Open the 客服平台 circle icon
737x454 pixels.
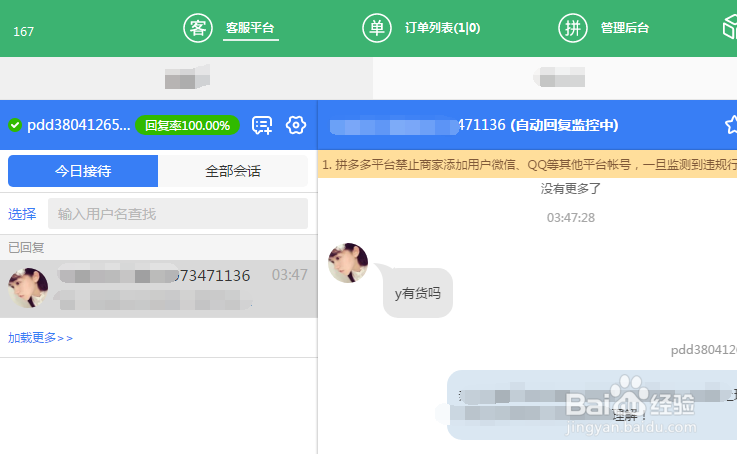pyautogui.click(x=198, y=28)
